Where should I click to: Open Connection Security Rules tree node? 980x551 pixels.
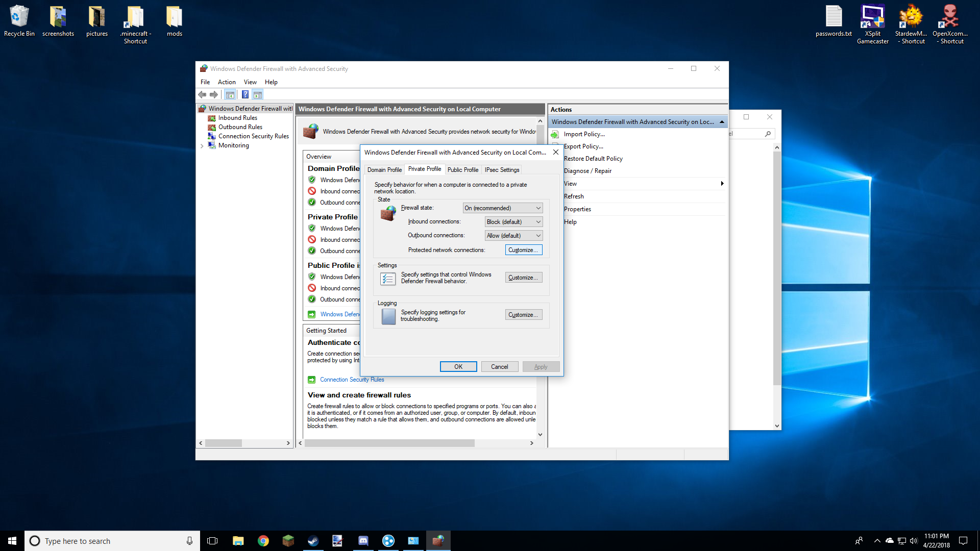tap(253, 136)
